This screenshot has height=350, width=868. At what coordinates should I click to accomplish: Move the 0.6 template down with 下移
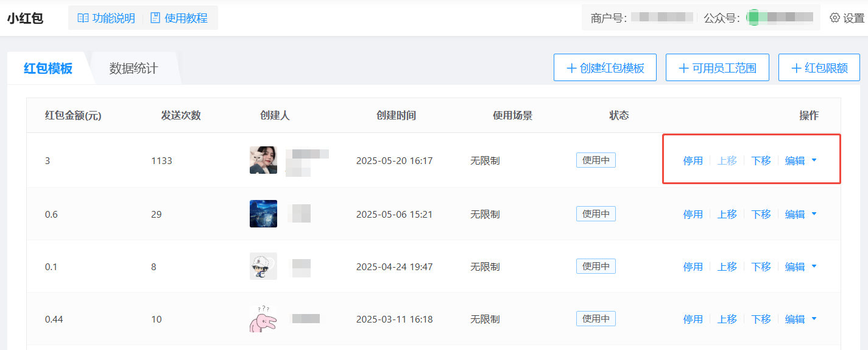[x=761, y=214]
